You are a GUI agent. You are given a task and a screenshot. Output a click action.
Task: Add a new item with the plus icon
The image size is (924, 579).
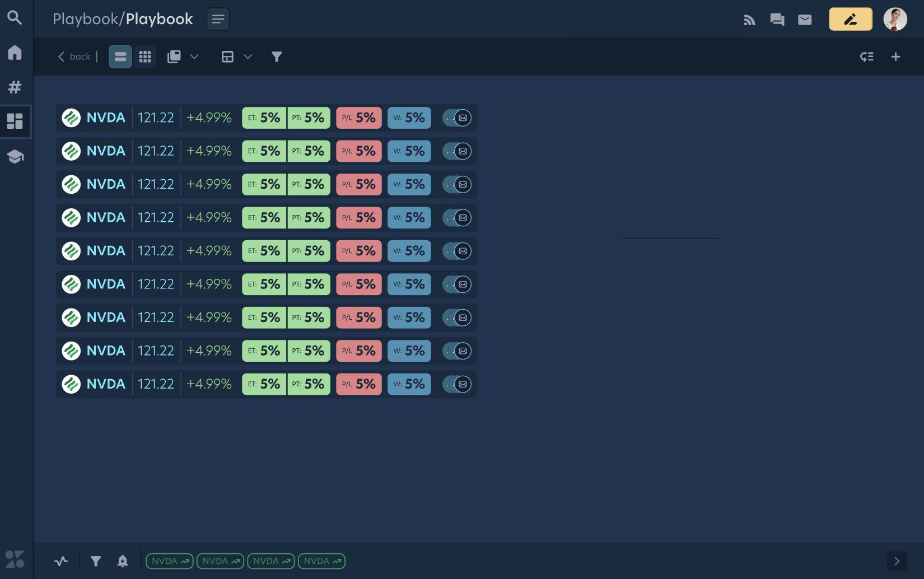(x=895, y=57)
